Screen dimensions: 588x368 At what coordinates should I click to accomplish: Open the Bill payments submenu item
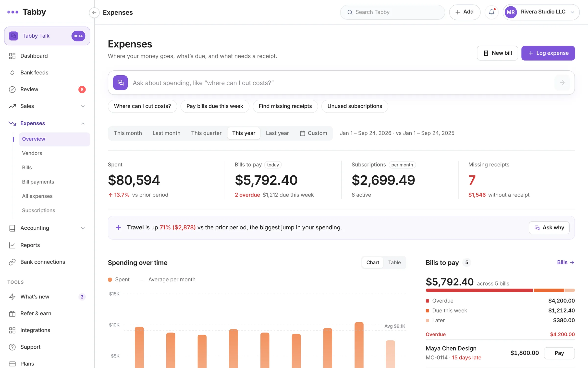tap(54, 182)
